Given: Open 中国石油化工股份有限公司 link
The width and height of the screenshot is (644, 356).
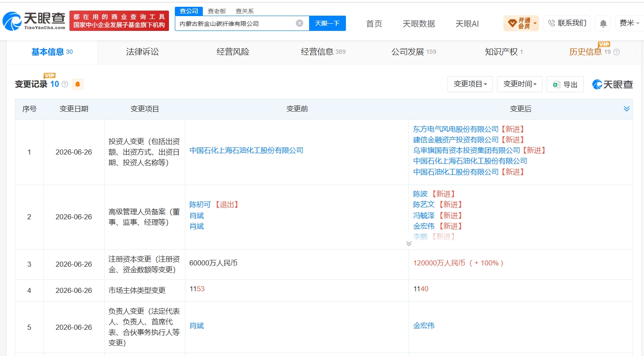Looking at the screenshot, I should point(456,172).
